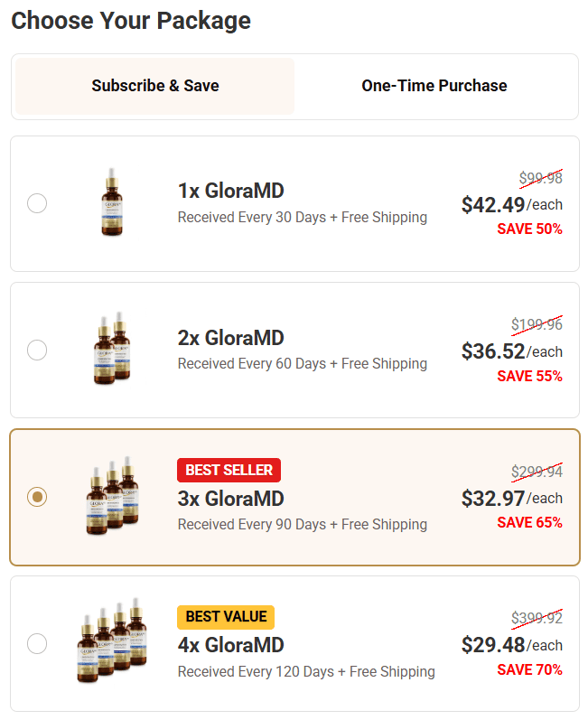Select the 2x GloraMD radio button
The width and height of the screenshot is (588, 720).
coord(37,351)
